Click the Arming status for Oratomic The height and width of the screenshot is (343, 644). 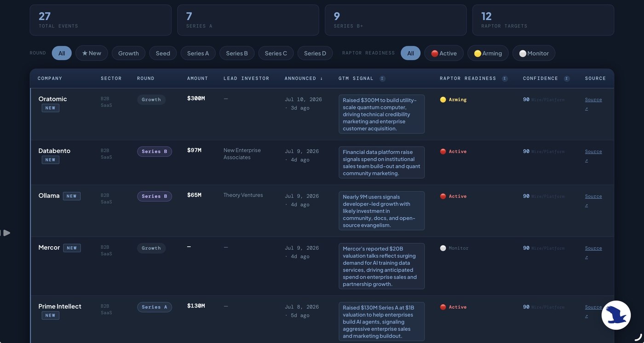pyautogui.click(x=454, y=99)
